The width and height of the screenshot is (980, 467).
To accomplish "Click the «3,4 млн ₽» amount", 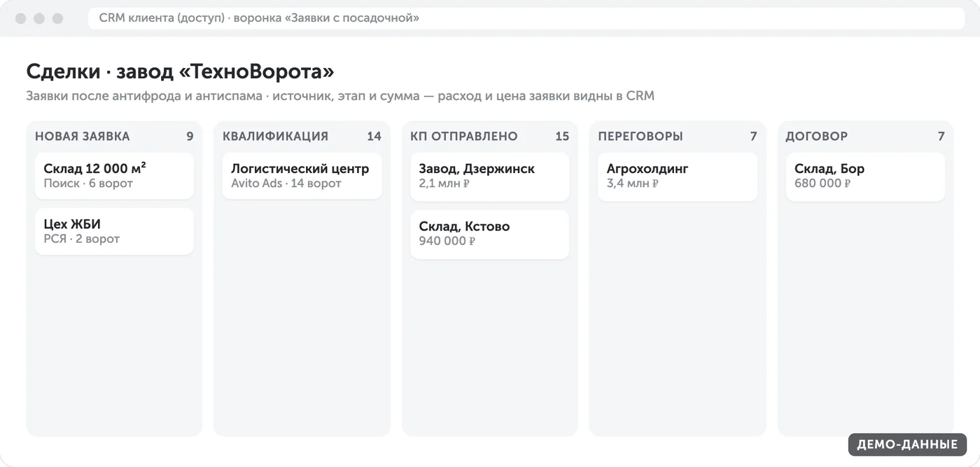I will point(633,184).
